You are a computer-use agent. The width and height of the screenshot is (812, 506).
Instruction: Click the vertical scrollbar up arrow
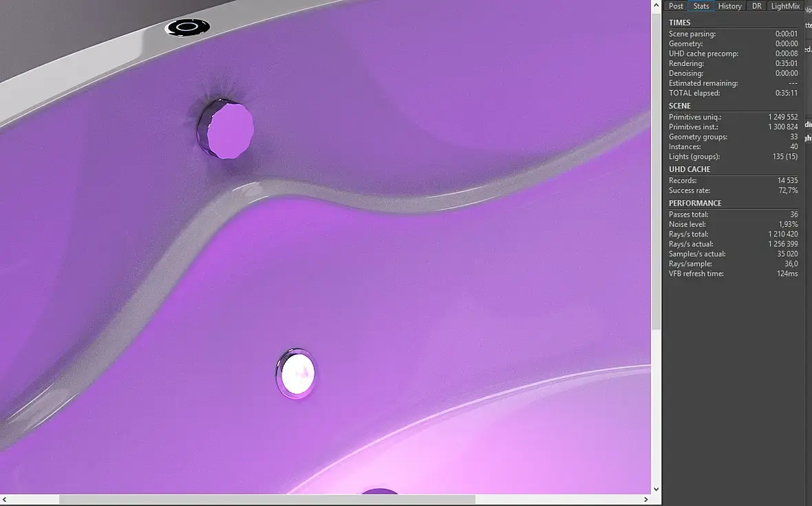(656, 5)
